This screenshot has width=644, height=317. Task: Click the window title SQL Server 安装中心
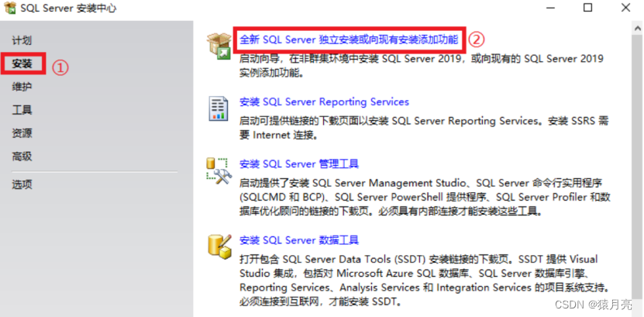(68, 8)
